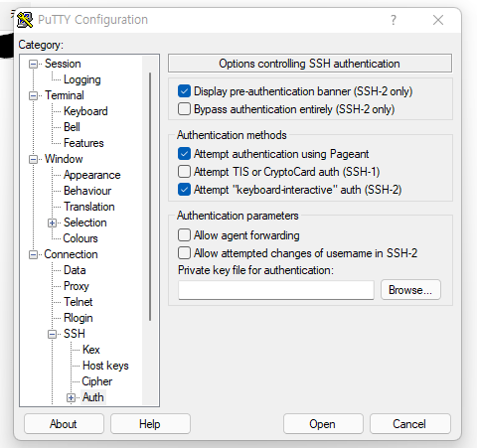
Task: Select Terminal category
Action: pyautogui.click(x=65, y=95)
